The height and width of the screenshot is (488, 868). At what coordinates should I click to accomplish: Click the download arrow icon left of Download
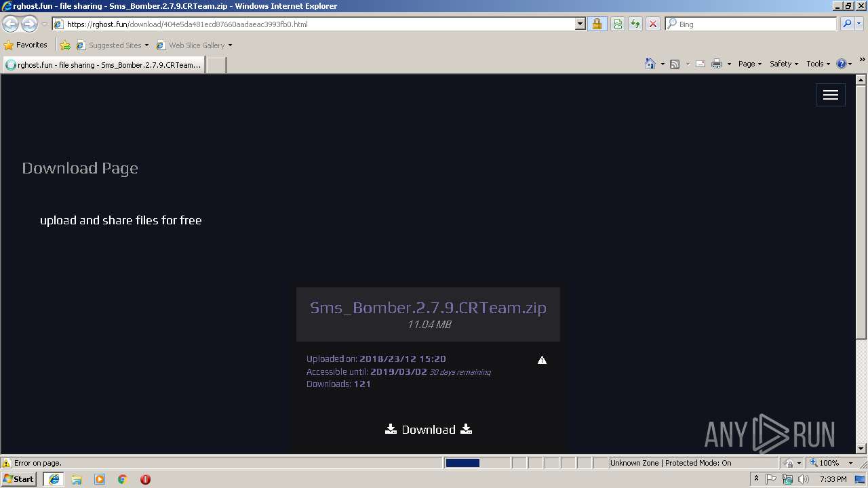coord(391,429)
